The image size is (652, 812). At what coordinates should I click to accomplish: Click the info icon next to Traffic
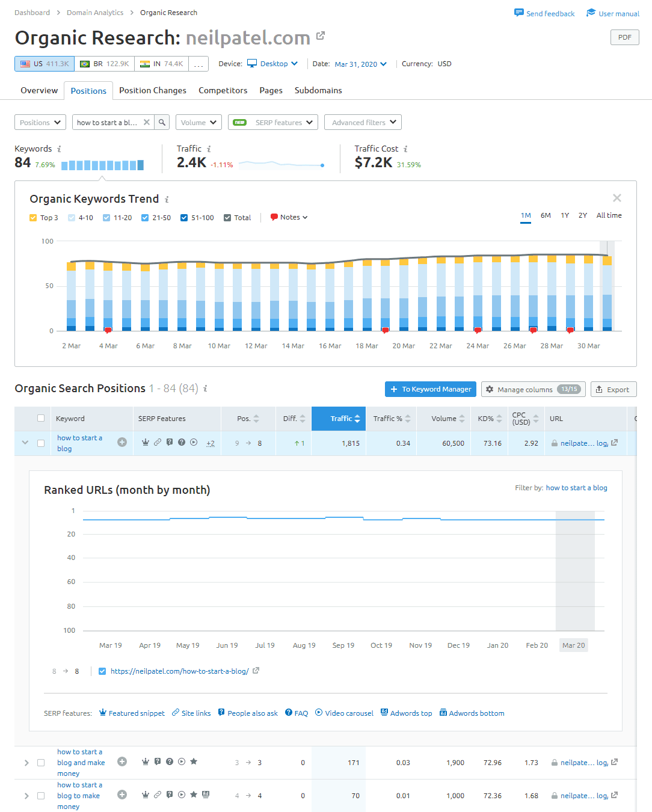pyautogui.click(x=209, y=149)
